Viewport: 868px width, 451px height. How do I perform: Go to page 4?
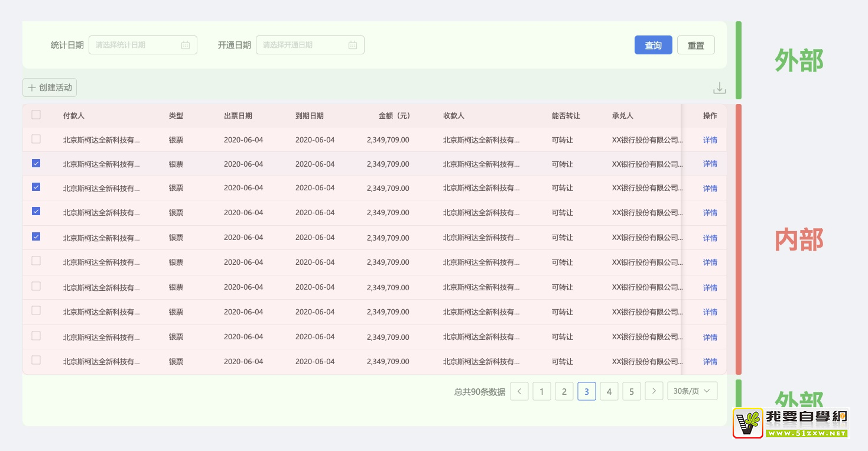pos(609,391)
